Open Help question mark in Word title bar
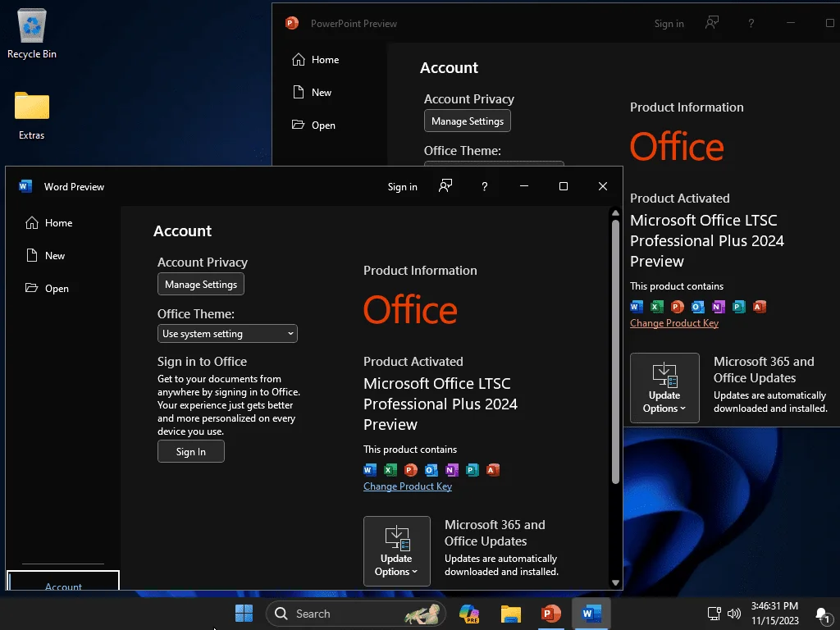This screenshot has width=840, height=630. click(484, 186)
